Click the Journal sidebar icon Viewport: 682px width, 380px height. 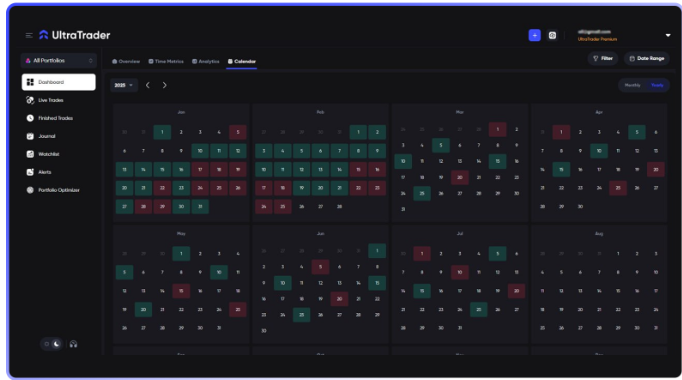[30, 136]
